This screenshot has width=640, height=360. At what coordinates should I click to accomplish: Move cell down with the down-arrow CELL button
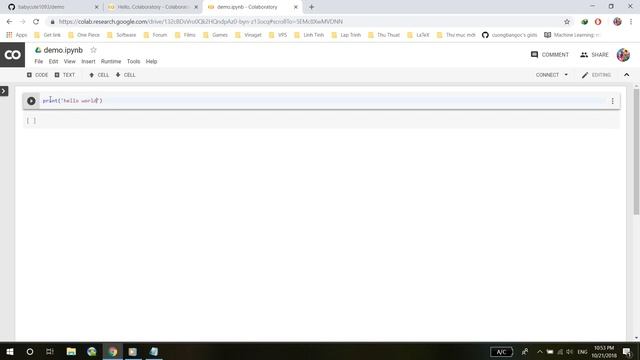tap(126, 75)
